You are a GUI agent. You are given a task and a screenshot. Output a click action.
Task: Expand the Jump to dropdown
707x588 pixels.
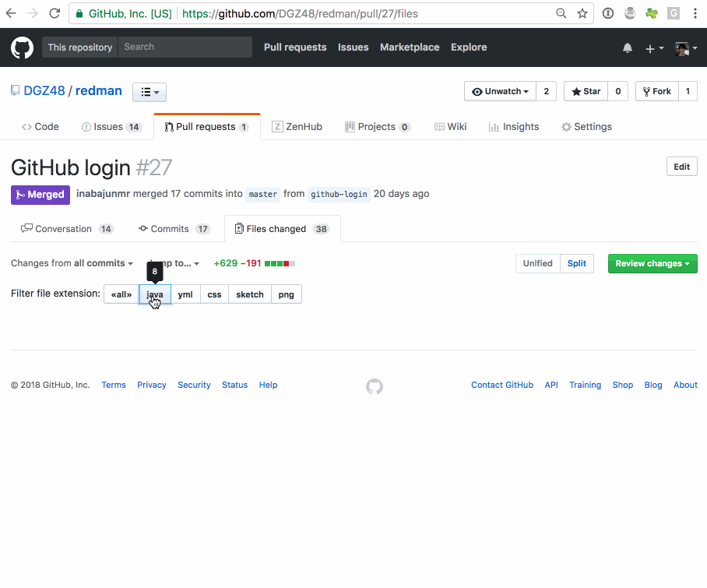click(x=174, y=263)
